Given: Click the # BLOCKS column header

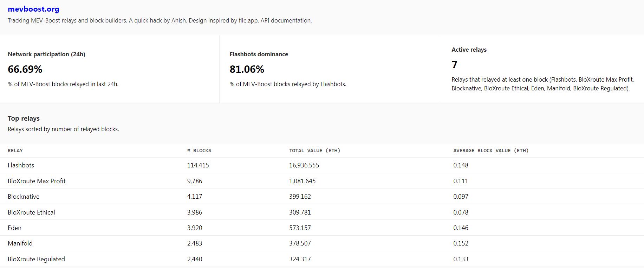Looking at the screenshot, I should click(199, 151).
